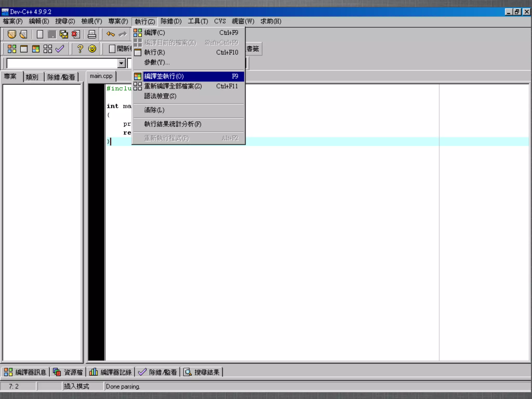Click the Compile and Run toolbar icon
Screen dimensions: 532x399
click(36, 49)
